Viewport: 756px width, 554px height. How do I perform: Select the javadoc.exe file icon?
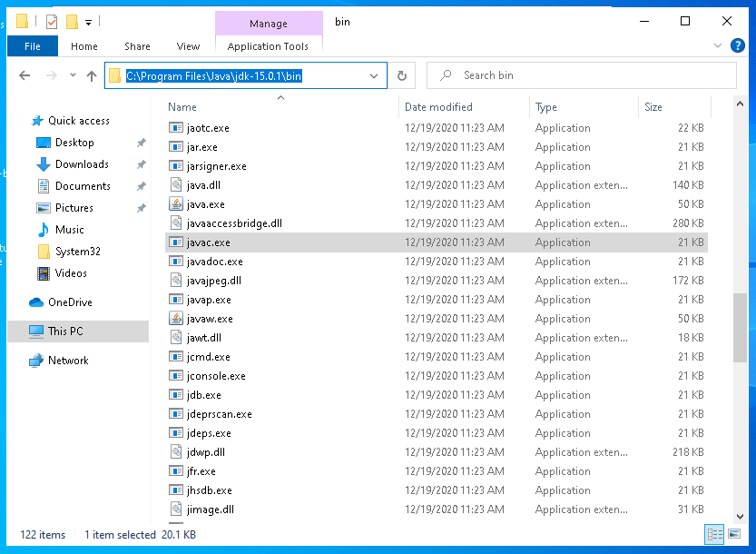pos(176,261)
